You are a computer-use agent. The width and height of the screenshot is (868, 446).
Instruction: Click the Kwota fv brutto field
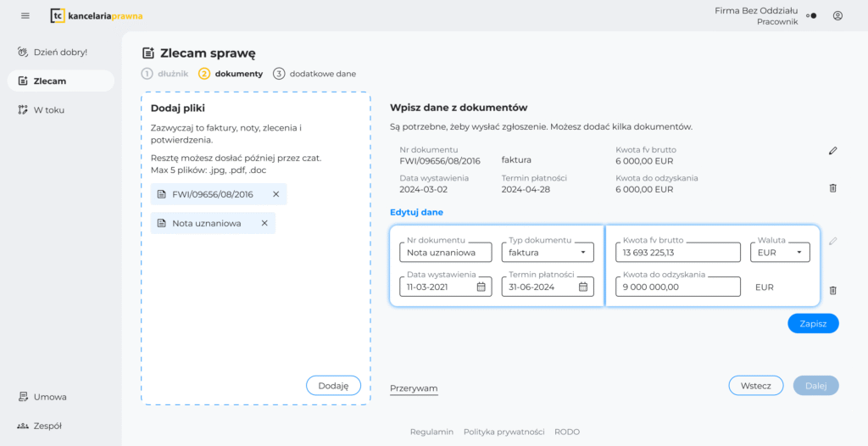coord(677,253)
